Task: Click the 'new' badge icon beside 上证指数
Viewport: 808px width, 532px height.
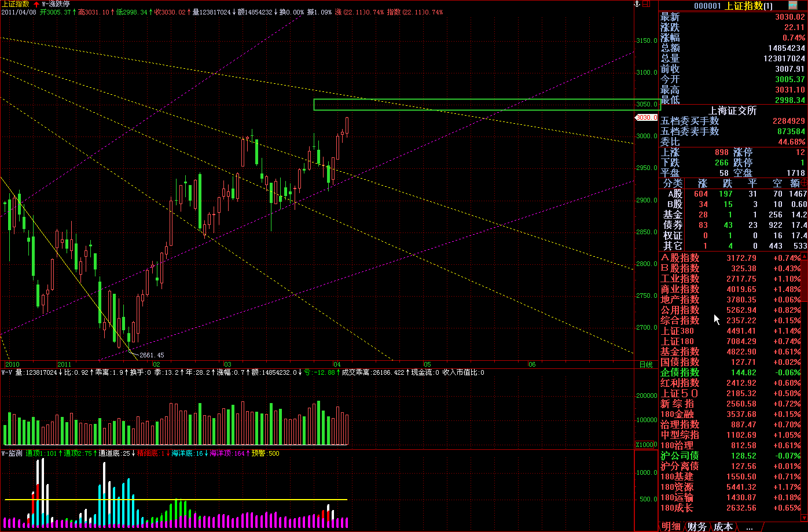Action: (x=793, y=5)
